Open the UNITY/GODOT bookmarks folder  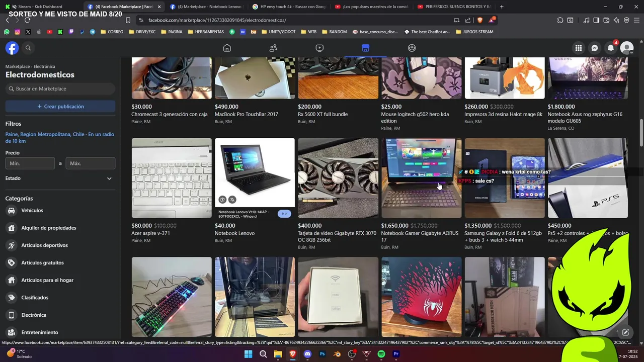(x=278, y=32)
